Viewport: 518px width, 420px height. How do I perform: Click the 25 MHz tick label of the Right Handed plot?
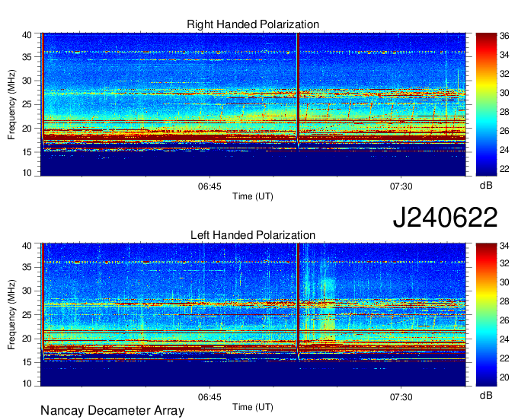27,104
